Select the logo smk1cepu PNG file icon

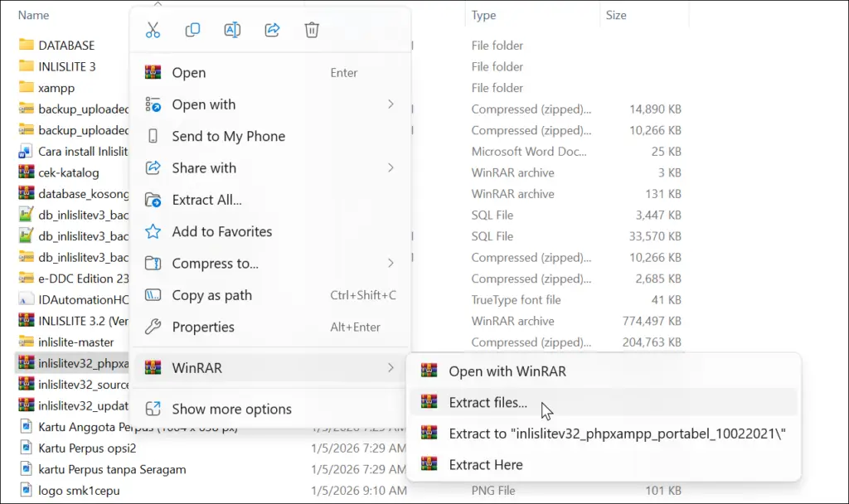click(x=26, y=491)
